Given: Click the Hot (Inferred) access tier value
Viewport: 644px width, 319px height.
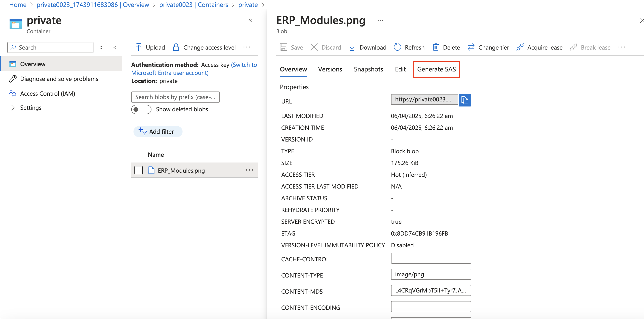Looking at the screenshot, I should point(409,174).
